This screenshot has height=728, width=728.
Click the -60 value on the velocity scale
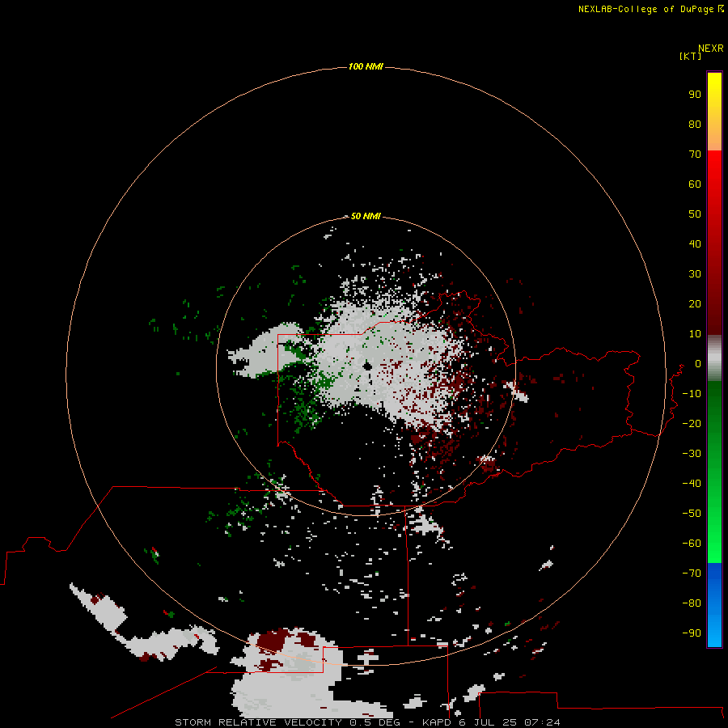click(x=692, y=544)
